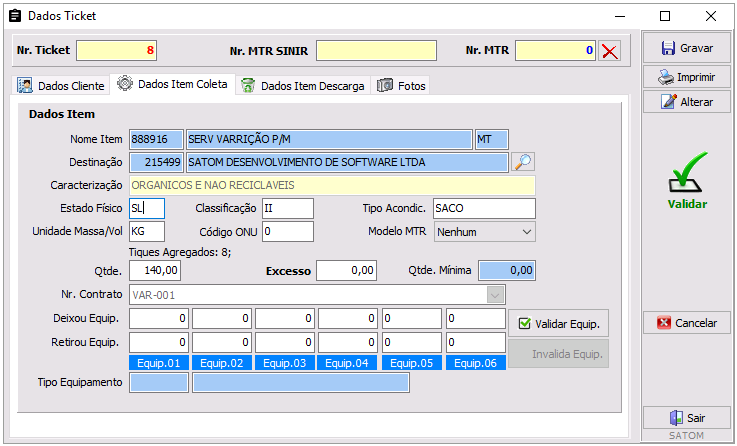Click the Validar Equip. button
The image size is (737, 446).
[559, 323]
